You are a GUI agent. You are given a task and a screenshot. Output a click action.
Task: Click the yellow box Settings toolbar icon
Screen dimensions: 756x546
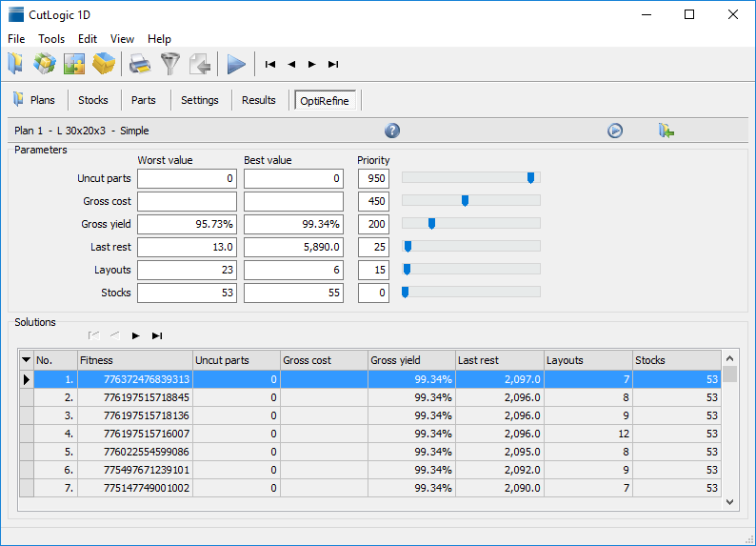104,64
